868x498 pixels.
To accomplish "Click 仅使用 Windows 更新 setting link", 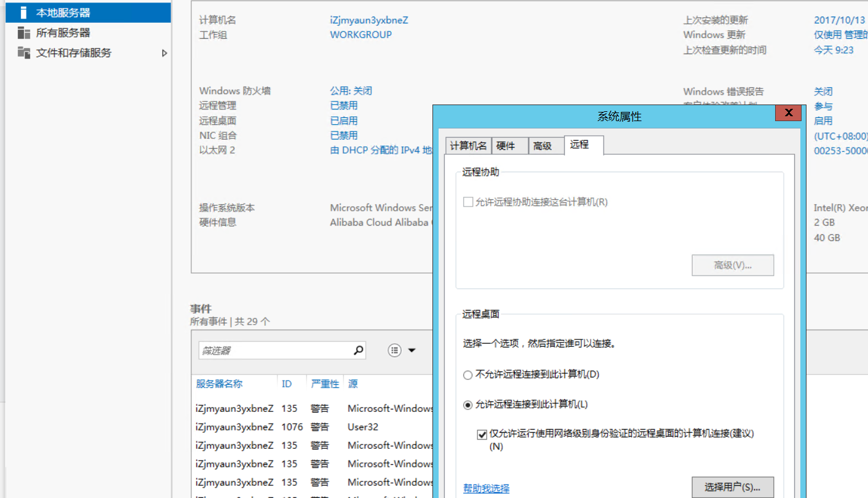I will tap(840, 35).
